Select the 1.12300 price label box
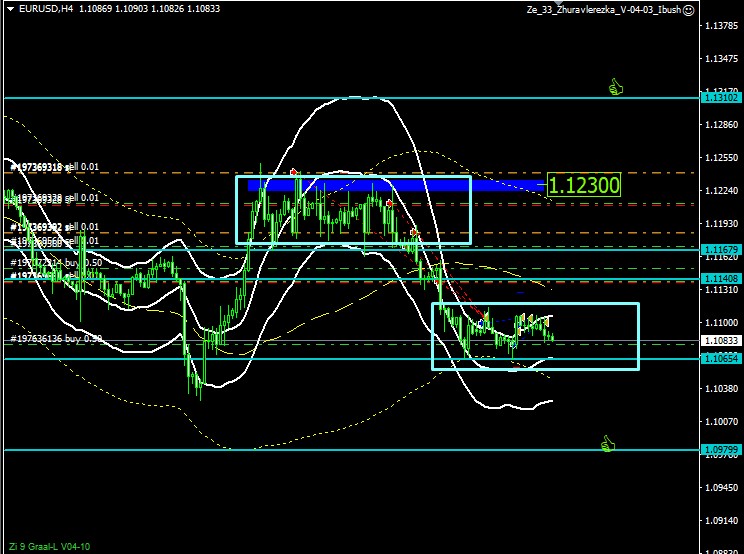This screenshot has width=744, height=554. pyautogui.click(x=585, y=184)
